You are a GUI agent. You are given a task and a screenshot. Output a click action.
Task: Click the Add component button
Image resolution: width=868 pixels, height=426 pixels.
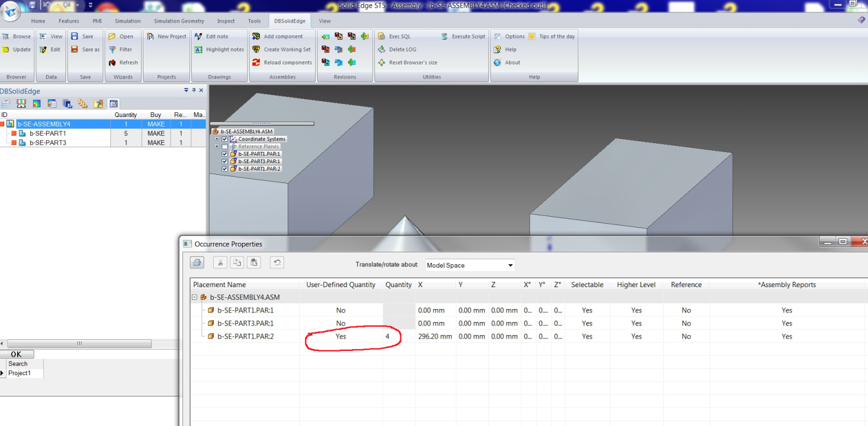point(278,37)
